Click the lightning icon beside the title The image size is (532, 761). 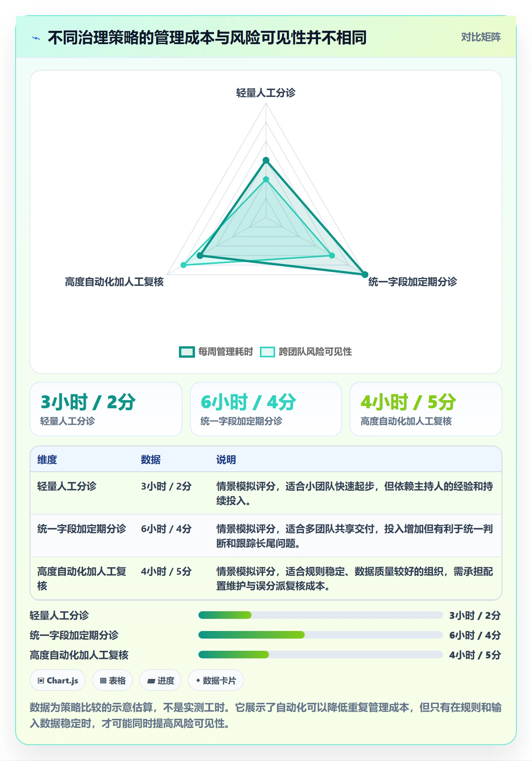click(36, 38)
